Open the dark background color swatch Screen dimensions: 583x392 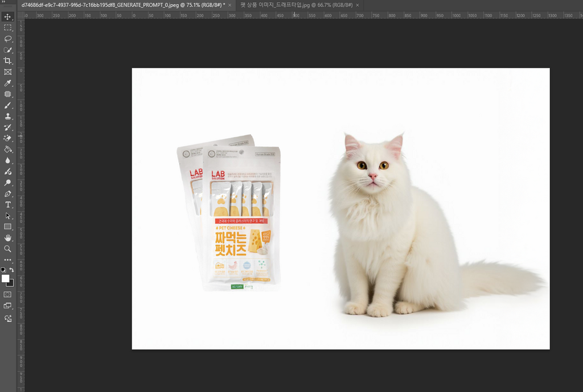click(11, 284)
